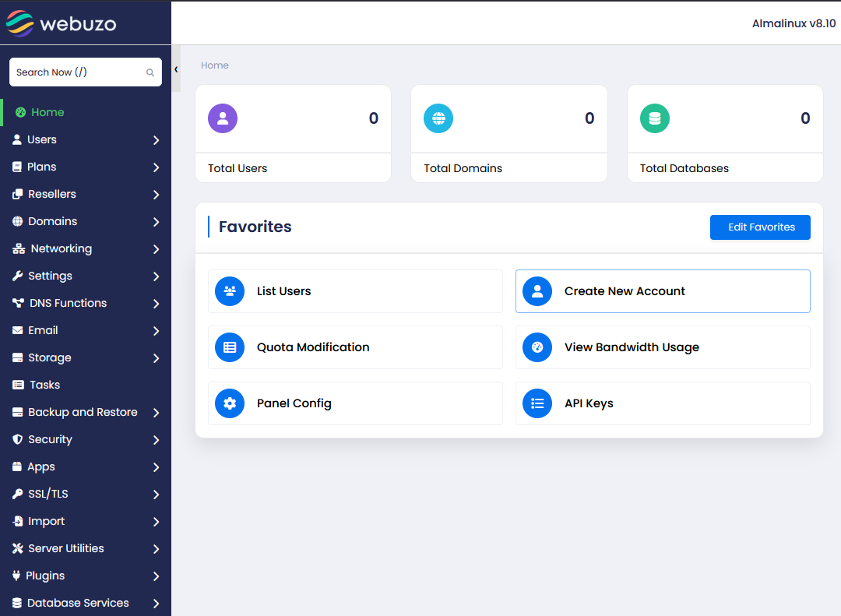Image resolution: width=841 pixels, height=616 pixels.
Task: Click the Networking icon in sidebar
Action: point(19,249)
